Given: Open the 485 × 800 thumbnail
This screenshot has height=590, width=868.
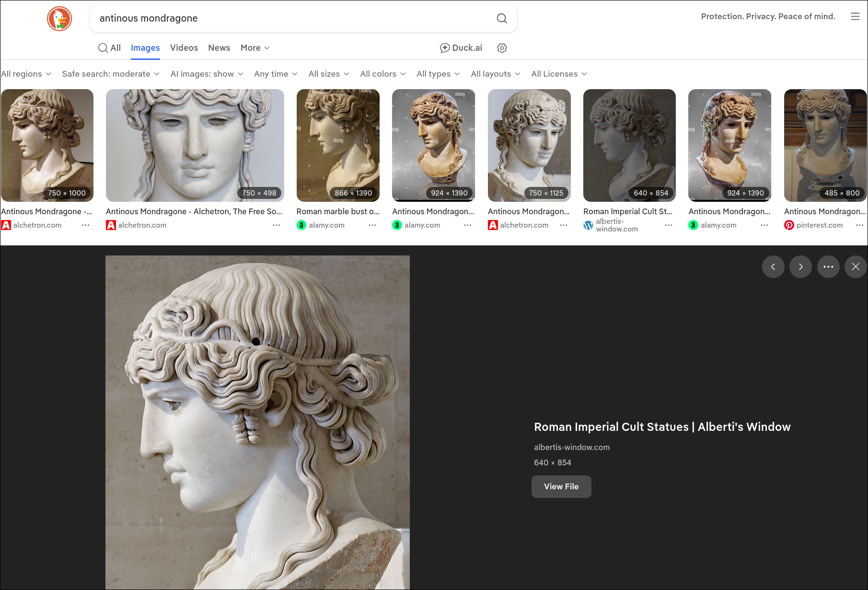Looking at the screenshot, I should tap(825, 145).
